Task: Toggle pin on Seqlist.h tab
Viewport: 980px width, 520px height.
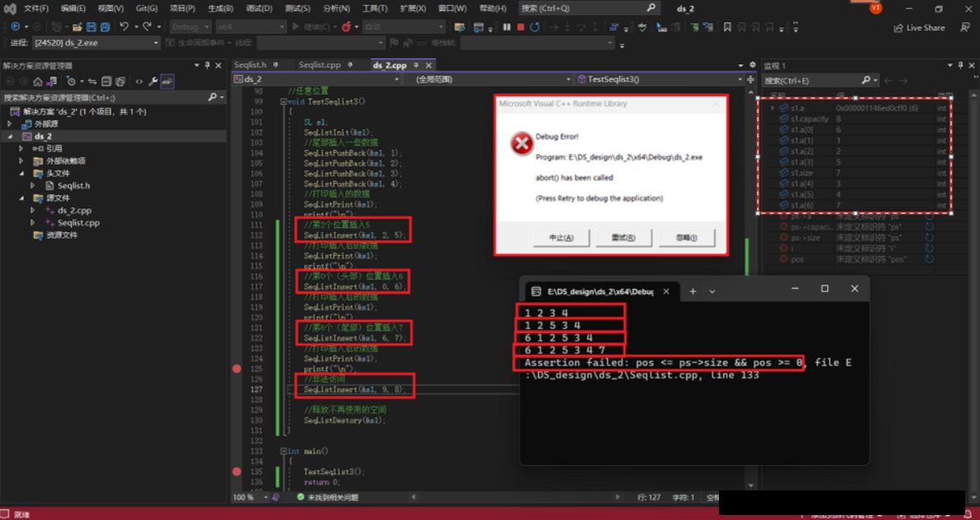Action: point(275,65)
